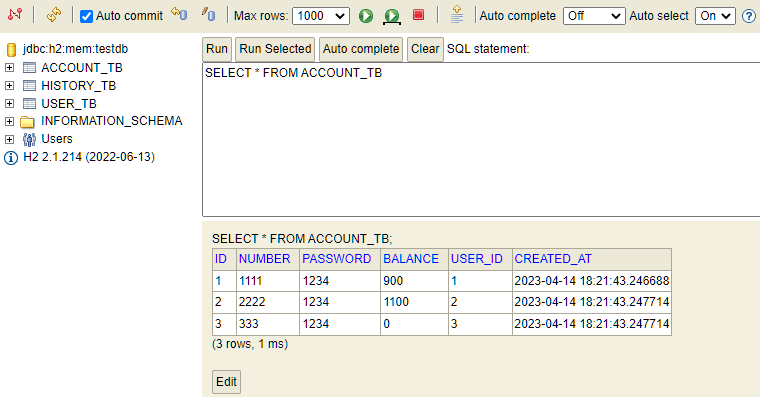Viewport: 760px width, 397px height.
Task: Expand the HISTORY_TB tree node
Action: coord(9,85)
